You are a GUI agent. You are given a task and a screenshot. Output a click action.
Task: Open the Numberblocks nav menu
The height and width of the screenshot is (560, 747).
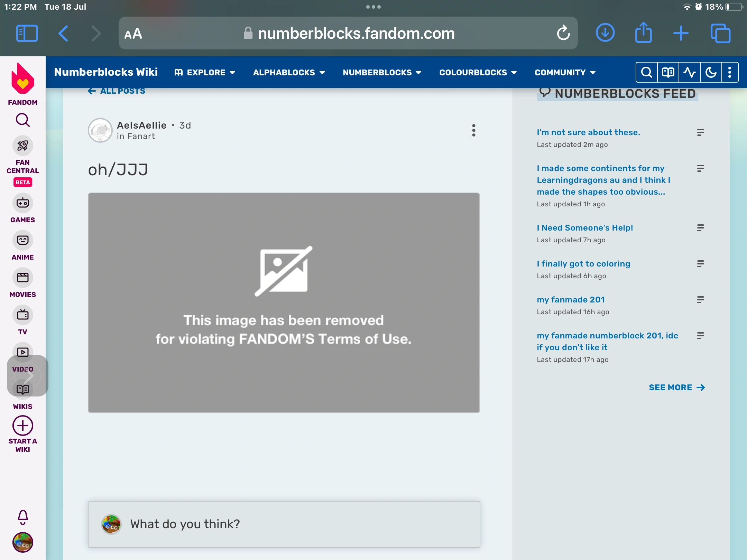click(382, 72)
